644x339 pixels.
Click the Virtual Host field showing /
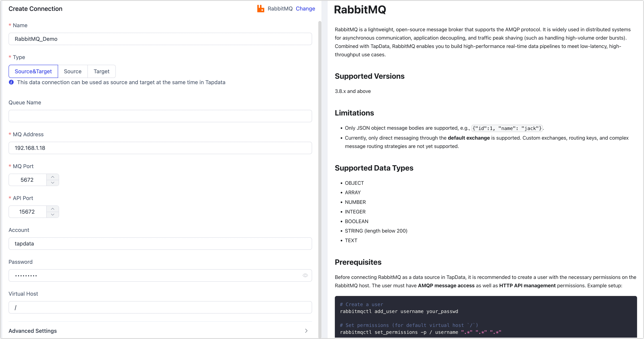coord(160,307)
